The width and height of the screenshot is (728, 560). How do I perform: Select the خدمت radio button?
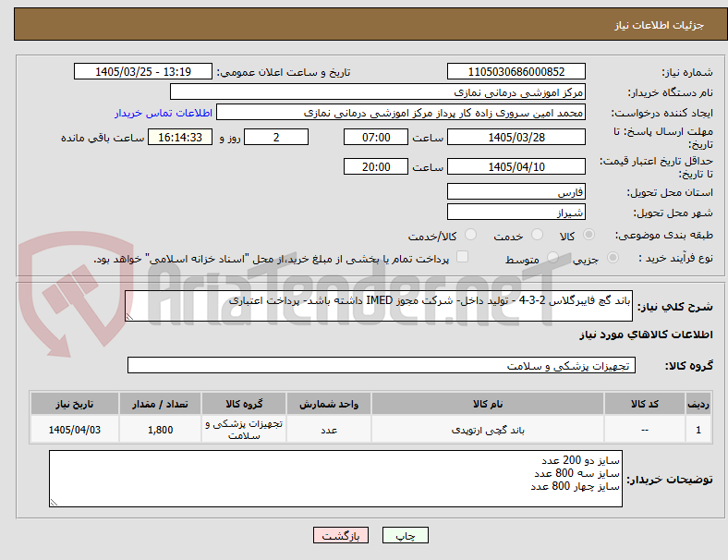(537, 235)
